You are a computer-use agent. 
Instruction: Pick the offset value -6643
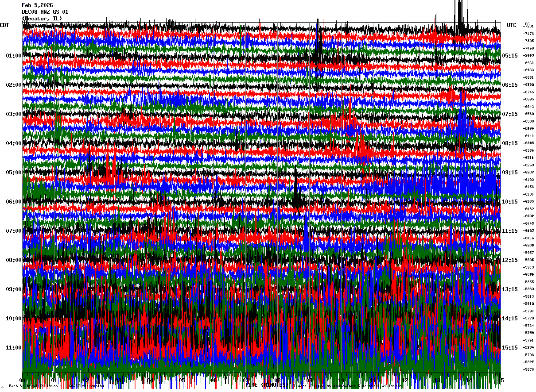click(529, 107)
